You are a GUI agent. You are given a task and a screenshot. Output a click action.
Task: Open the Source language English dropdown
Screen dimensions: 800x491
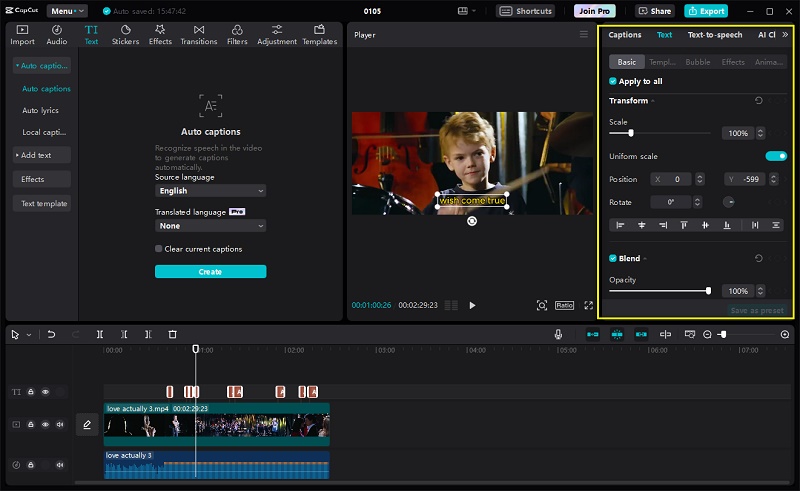(210, 191)
